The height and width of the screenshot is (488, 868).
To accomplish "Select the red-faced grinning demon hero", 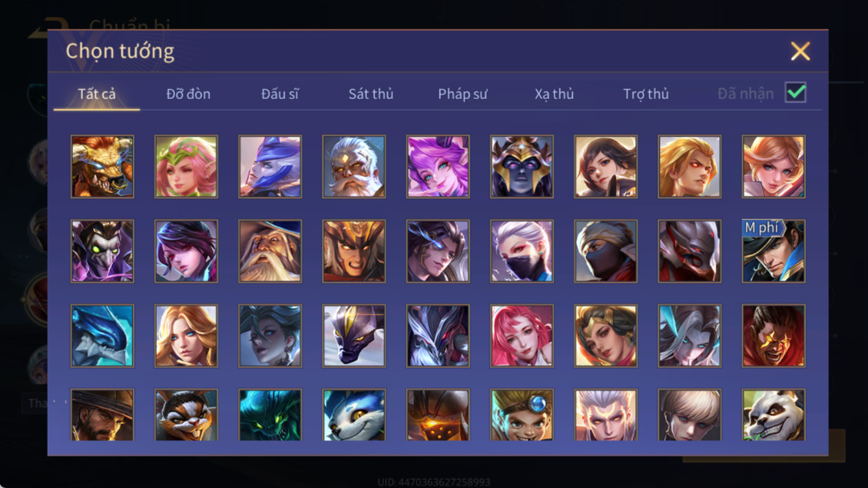I will tap(774, 336).
